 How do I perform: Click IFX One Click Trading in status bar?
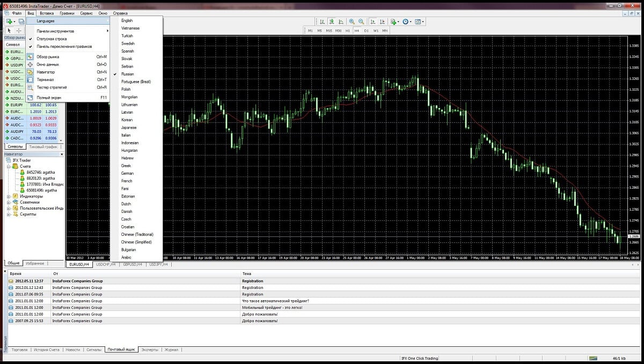click(420, 358)
